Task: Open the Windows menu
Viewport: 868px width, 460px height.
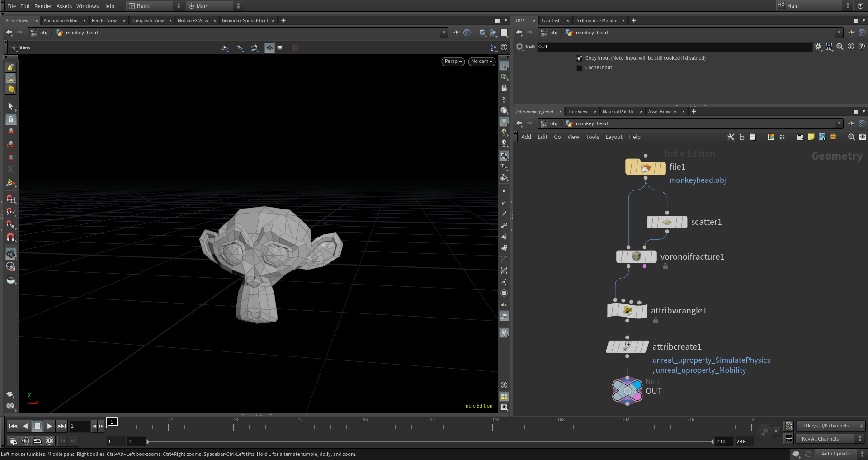Action: pos(87,6)
